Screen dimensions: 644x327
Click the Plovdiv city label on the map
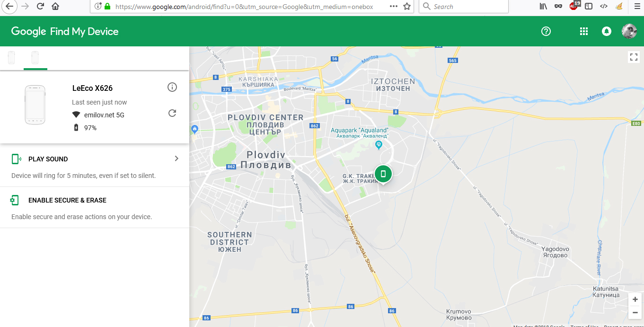click(x=266, y=160)
